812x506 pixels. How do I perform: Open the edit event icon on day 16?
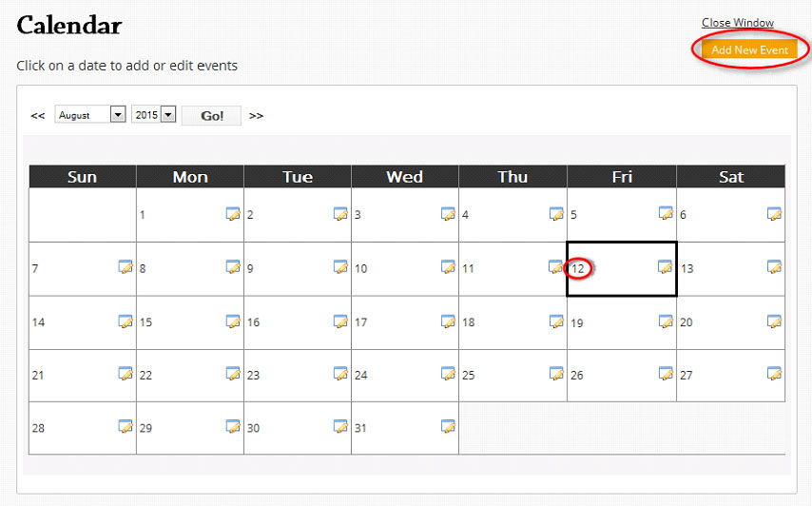(x=340, y=321)
